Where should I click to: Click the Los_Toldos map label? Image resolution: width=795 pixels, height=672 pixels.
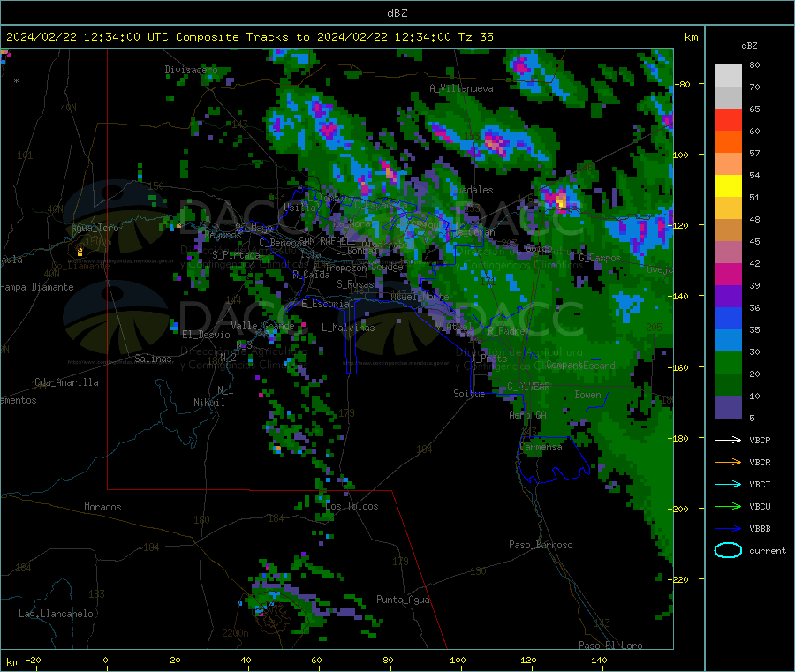[352, 506]
